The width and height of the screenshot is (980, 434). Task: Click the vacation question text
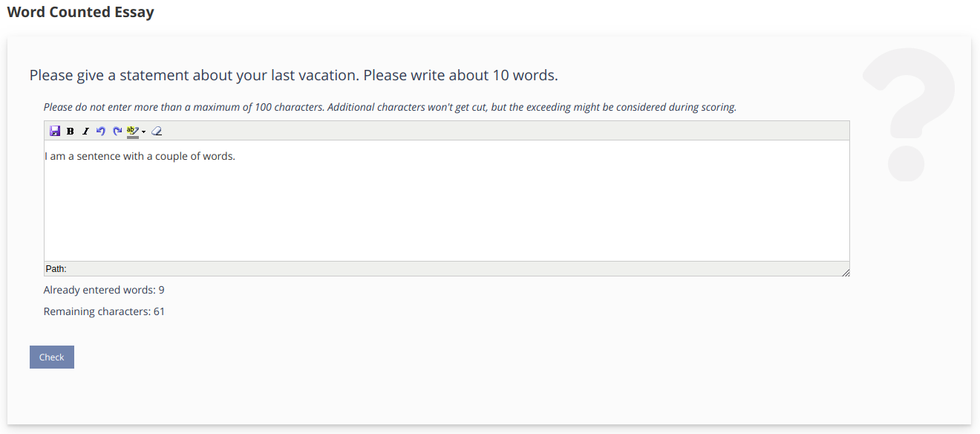pos(293,75)
